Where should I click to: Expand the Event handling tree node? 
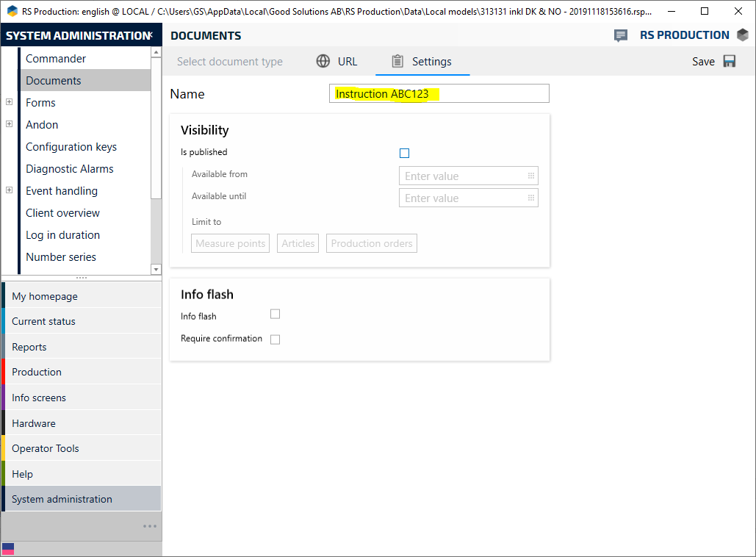(9, 191)
